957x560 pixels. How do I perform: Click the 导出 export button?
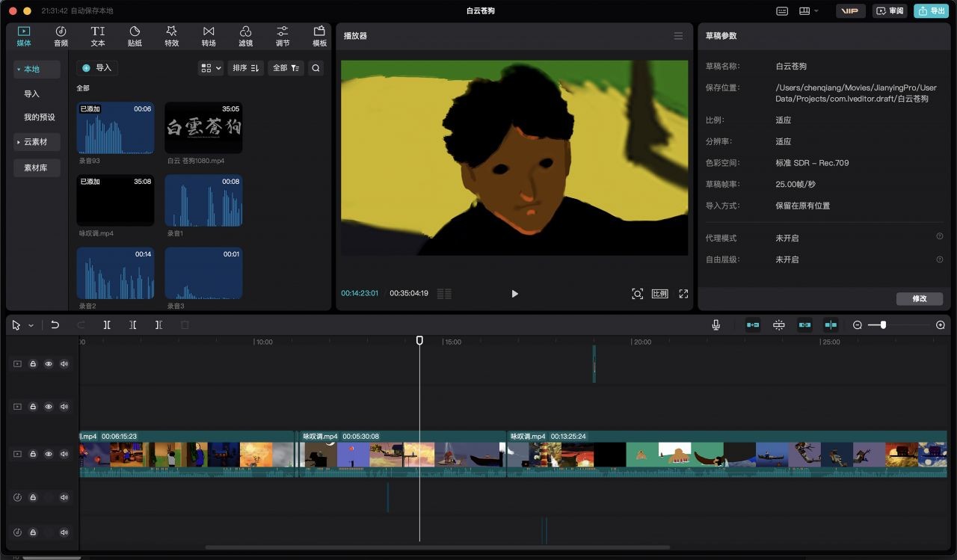click(931, 11)
